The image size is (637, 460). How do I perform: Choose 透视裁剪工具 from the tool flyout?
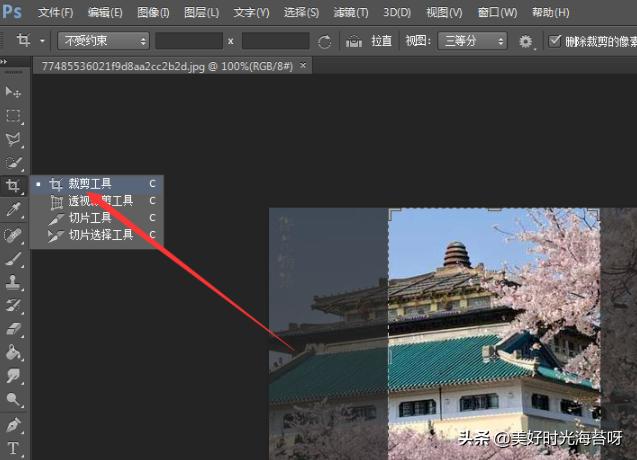click(100, 201)
